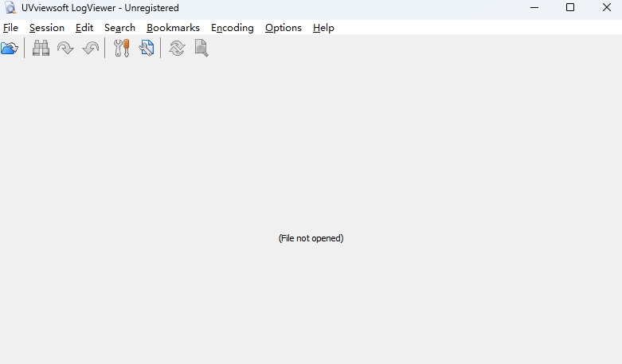Click the LogViewer app icon in title bar

(x=10, y=7)
